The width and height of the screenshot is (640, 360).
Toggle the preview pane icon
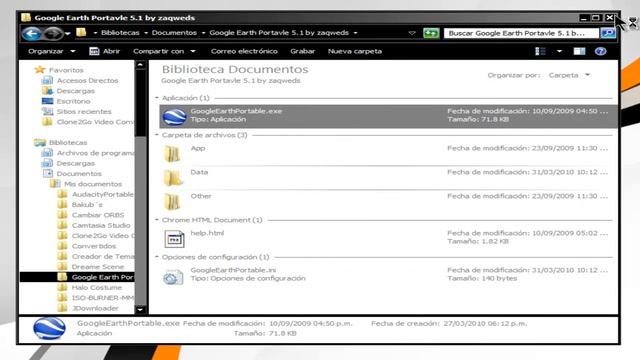tap(579, 51)
